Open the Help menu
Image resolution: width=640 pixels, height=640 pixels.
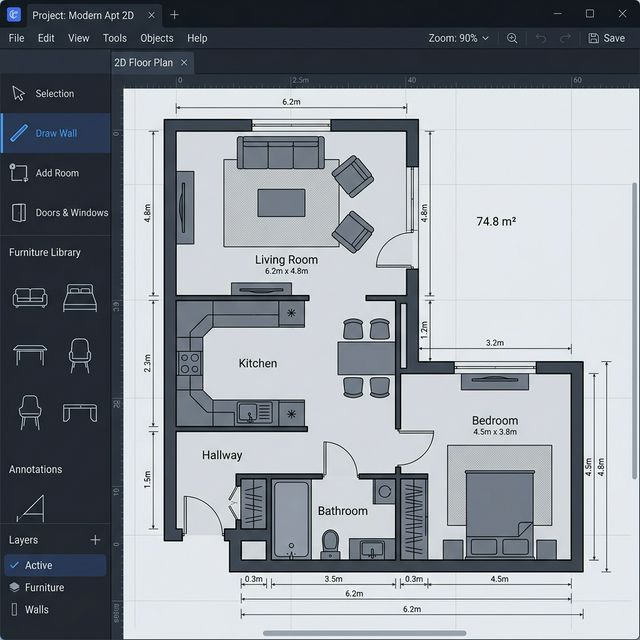[197, 38]
